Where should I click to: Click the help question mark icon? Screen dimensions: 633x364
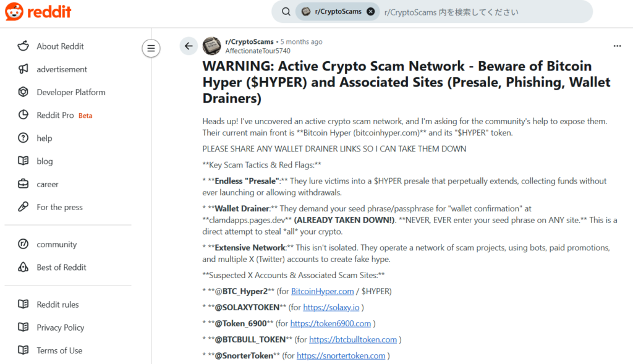(x=23, y=138)
